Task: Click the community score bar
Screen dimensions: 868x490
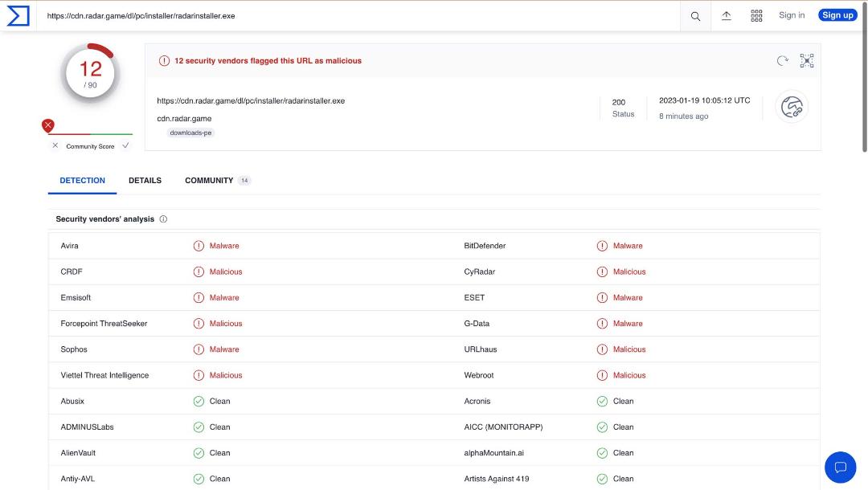Action: click(x=90, y=134)
